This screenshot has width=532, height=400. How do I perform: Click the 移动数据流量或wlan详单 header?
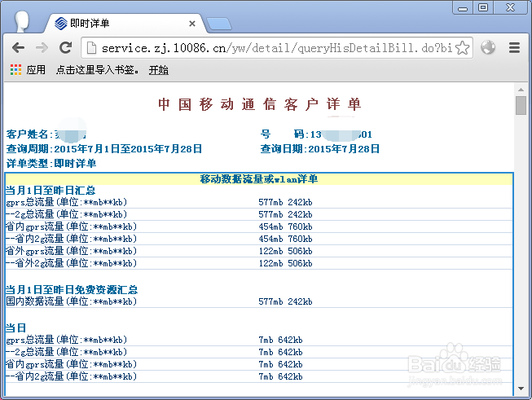259,178
